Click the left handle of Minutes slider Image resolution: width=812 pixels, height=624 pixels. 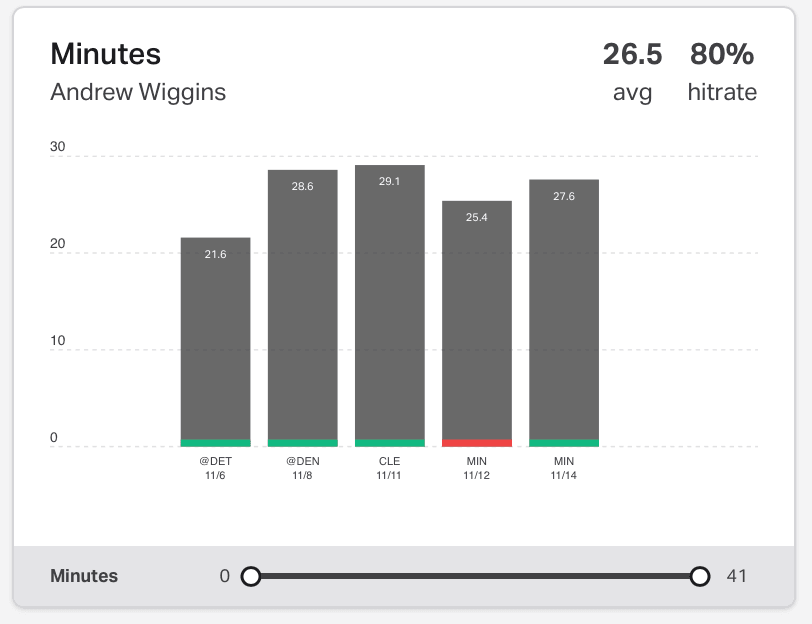click(x=251, y=576)
